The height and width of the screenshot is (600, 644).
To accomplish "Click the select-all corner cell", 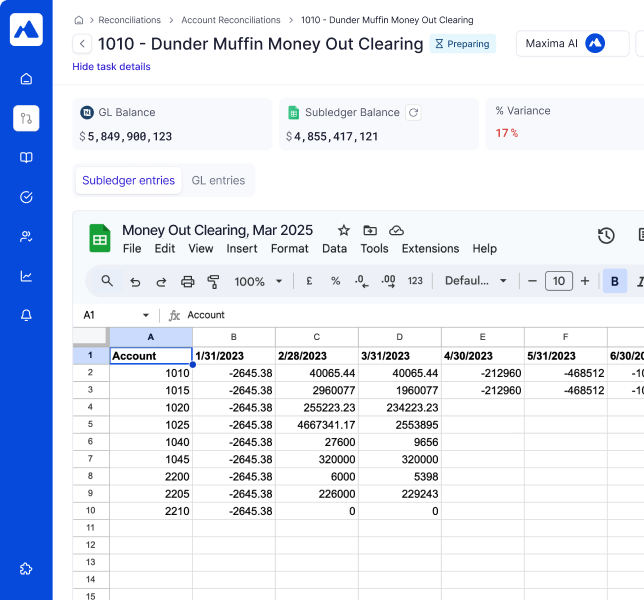I will (x=90, y=337).
